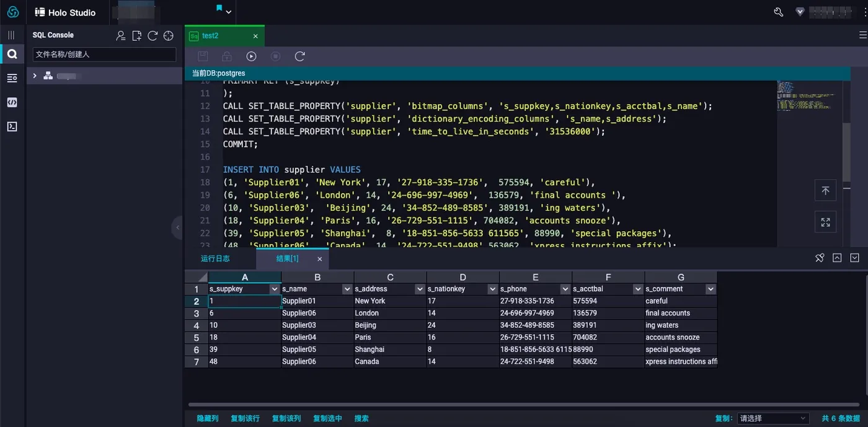Close the test2 tab
This screenshot has height=427, width=868.
(255, 36)
